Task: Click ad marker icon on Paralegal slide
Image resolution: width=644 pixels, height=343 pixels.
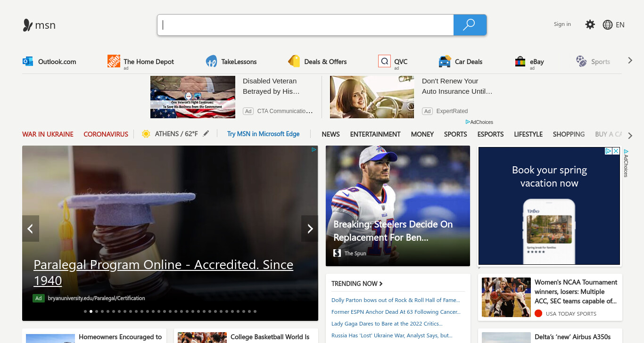Action: pyautogui.click(x=314, y=149)
